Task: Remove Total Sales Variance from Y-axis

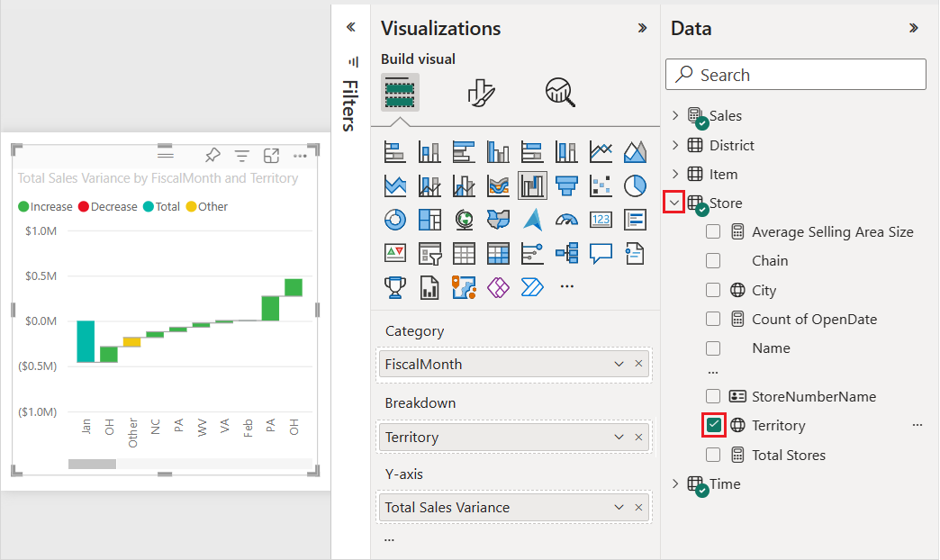Action: click(638, 507)
